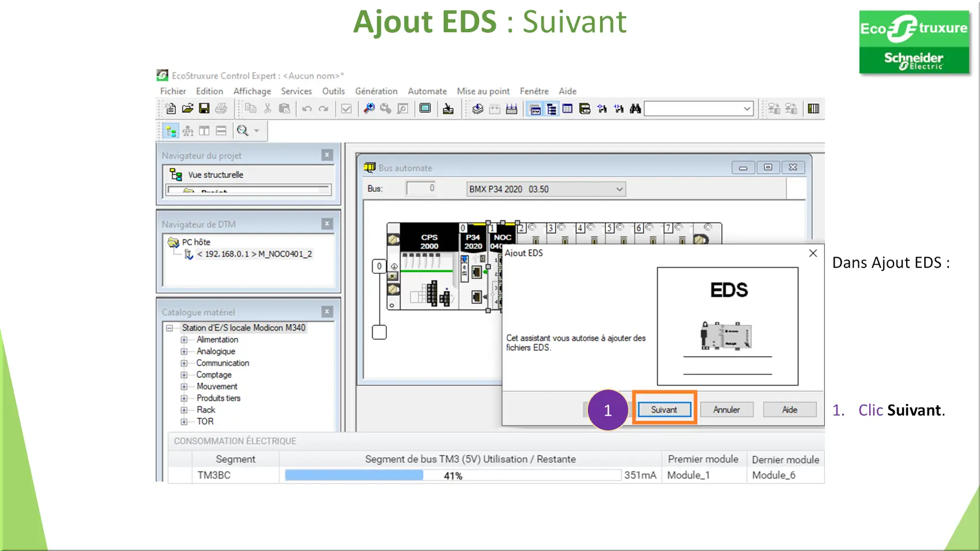
Task: Select the 192.168.0.1 M_NOC0401_2 DTM node
Action: pyautogui.click(x=254, y=254)
